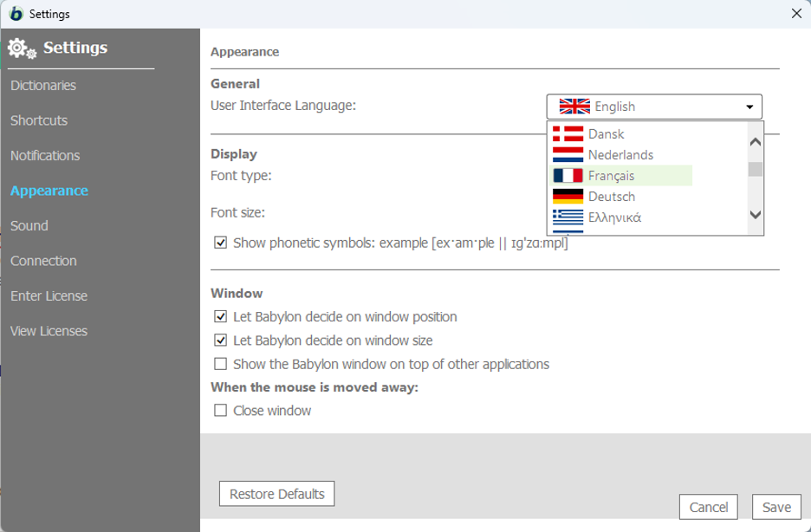The width and height of the screenshot is (811, 532).
Task: Enable Show Babylon window on top
Action: pyautogui.click(x=220, y=364)
